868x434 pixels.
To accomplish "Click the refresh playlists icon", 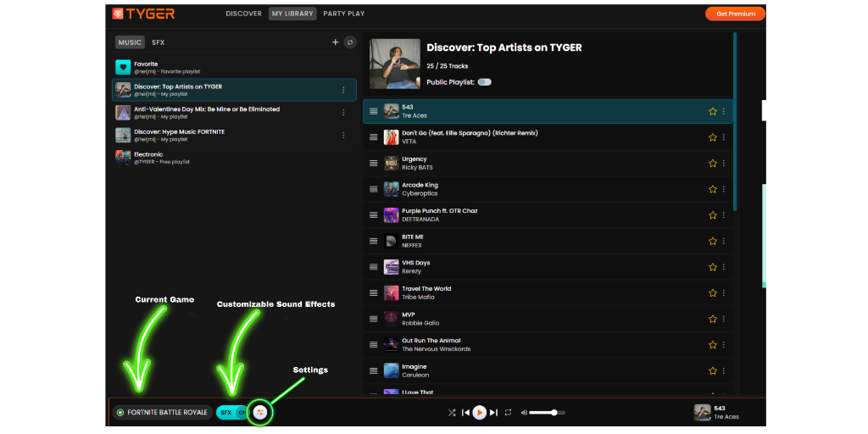I will [350, 42].
